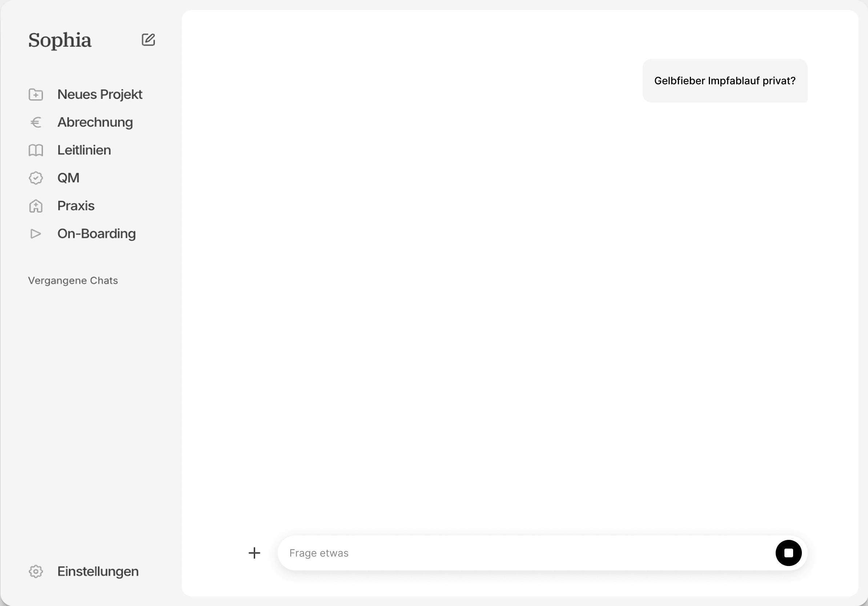The image size is (868, 606).
Task: Go to Leitlinien in the sidebar
Action: pos(84,150)
